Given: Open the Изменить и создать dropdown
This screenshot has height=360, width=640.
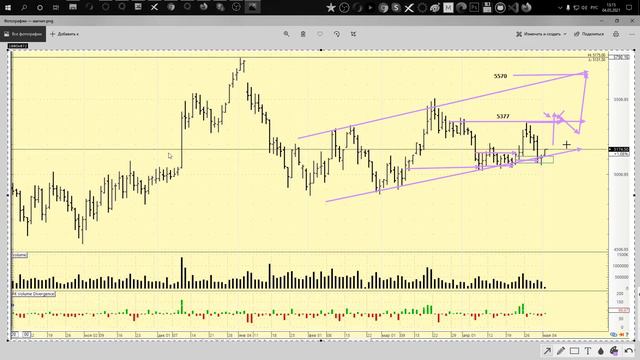Looking at the screenshot, I should 541,34.
